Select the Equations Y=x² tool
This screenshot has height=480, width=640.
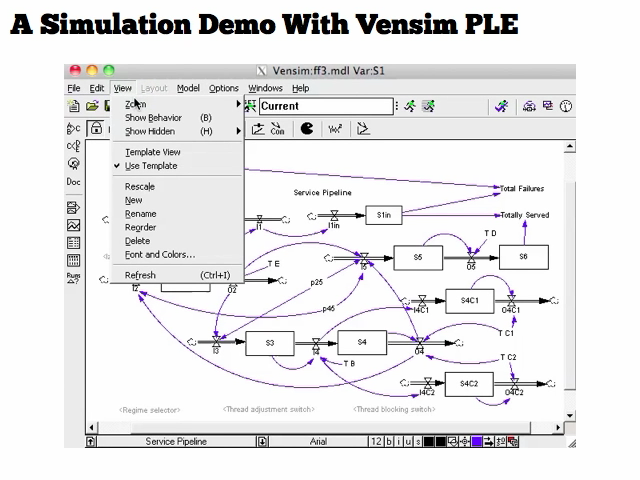[335, 129]
